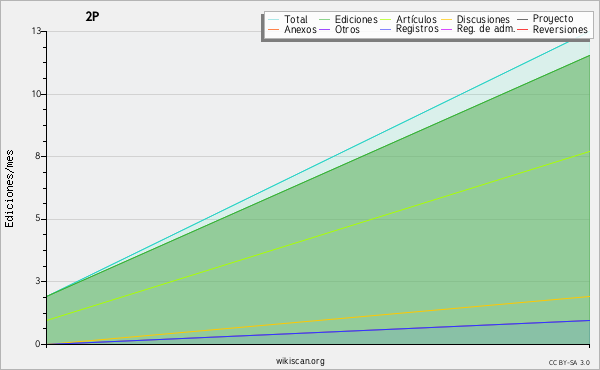Click the Proyecto legend entry

545,19
